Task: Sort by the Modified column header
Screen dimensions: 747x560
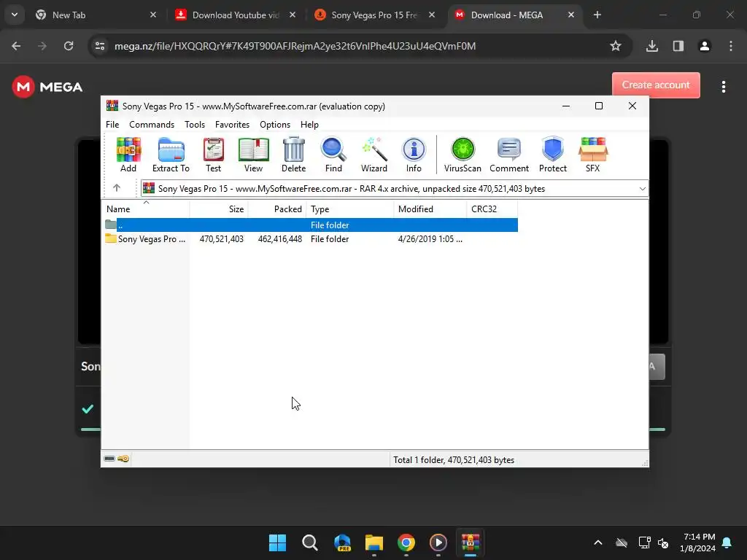Action: [x=430, y=209]
